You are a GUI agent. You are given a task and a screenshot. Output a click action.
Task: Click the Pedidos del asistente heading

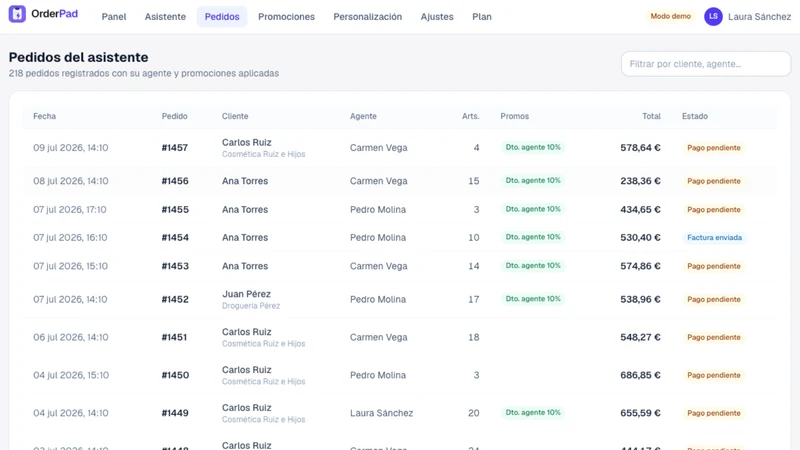click(x=79, y=57)
